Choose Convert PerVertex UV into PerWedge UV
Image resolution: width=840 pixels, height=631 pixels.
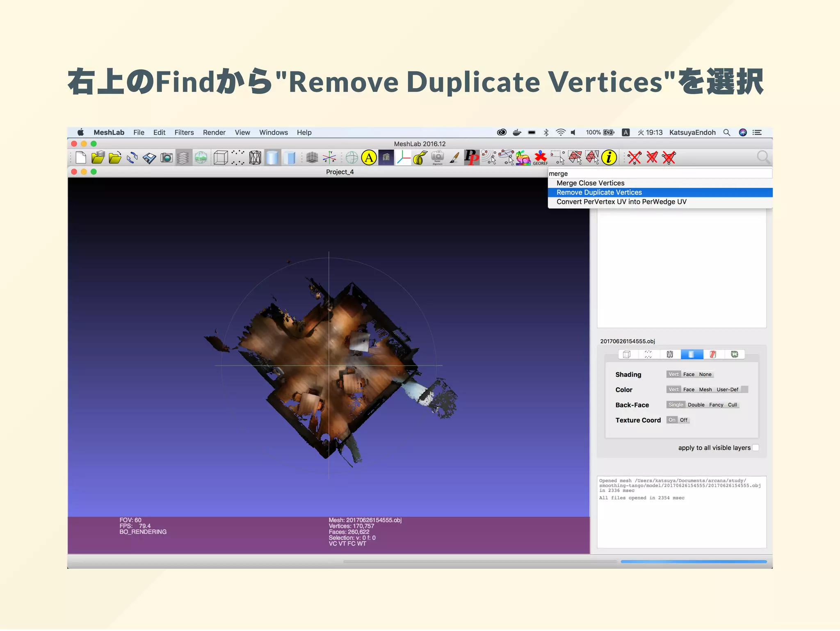pyautogui.click(x=660, y=202)
